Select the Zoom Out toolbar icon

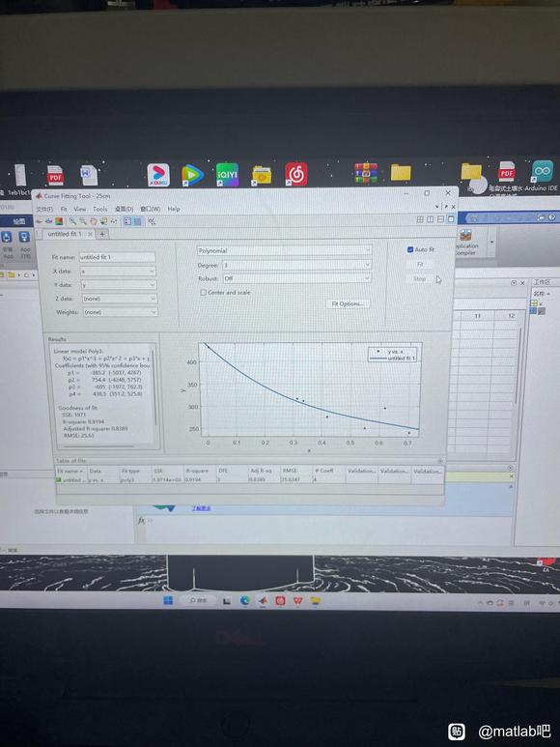(x=83, y=221)
